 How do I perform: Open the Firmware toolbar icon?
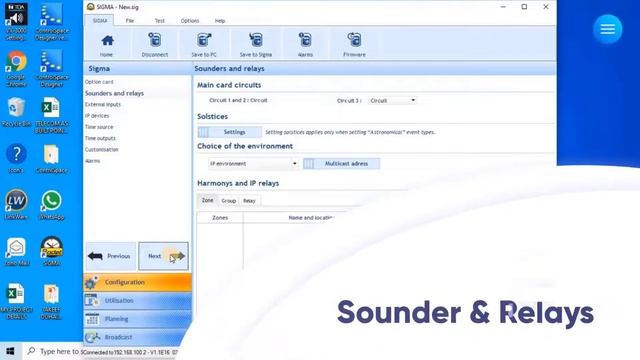pos(354,44)
